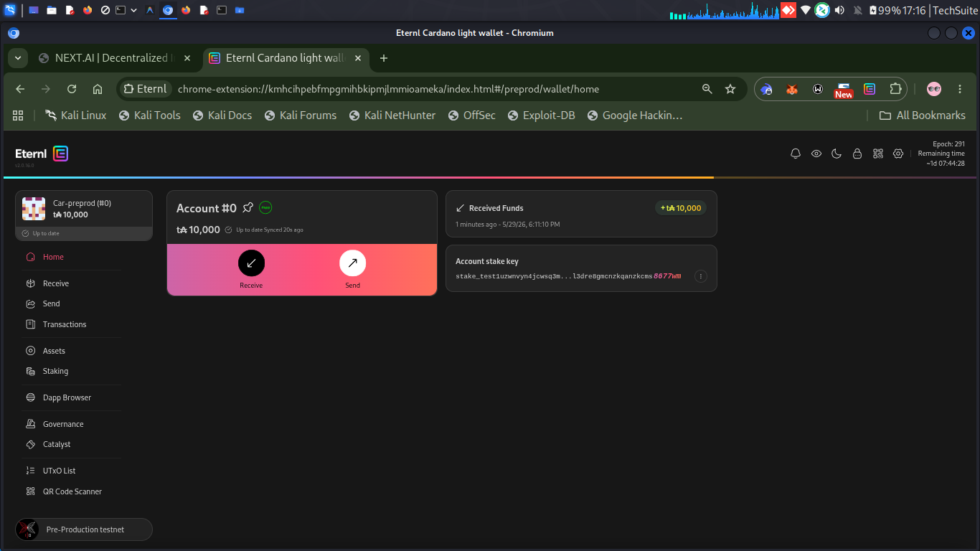
Task: Click the green pass badge beside Account #0
Action: pos(265,207)
